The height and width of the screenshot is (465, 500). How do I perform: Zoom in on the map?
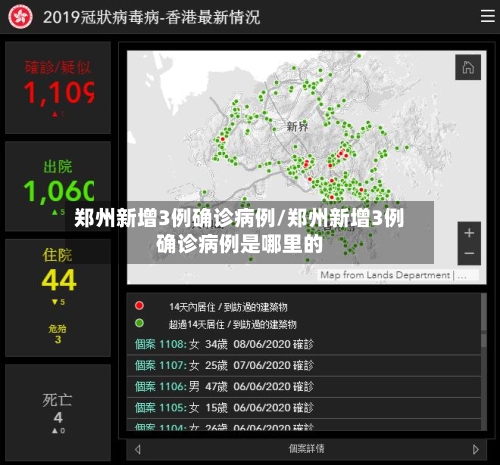click(x=469, y=233)
